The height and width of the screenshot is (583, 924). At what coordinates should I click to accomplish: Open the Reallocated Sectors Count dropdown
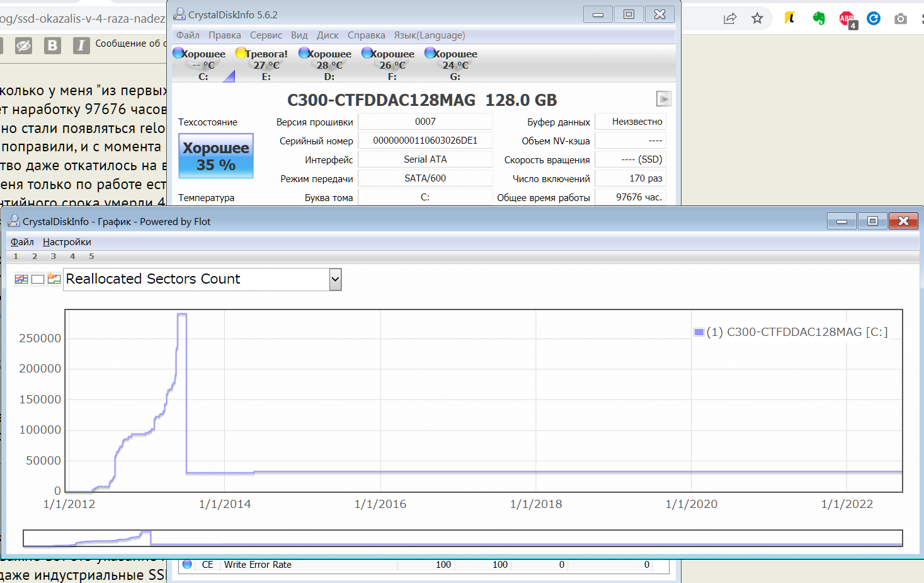[335, 279]
